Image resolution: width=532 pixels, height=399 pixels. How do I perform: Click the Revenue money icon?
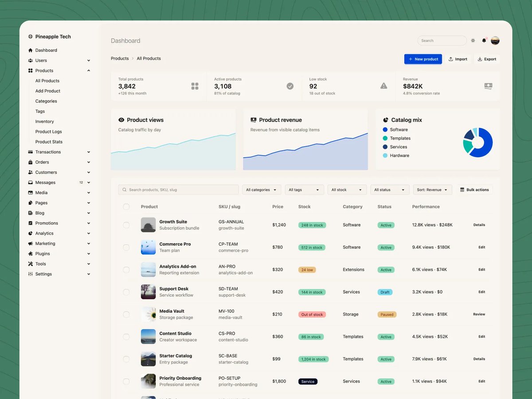pyautogui.click(x=488, y=86)
